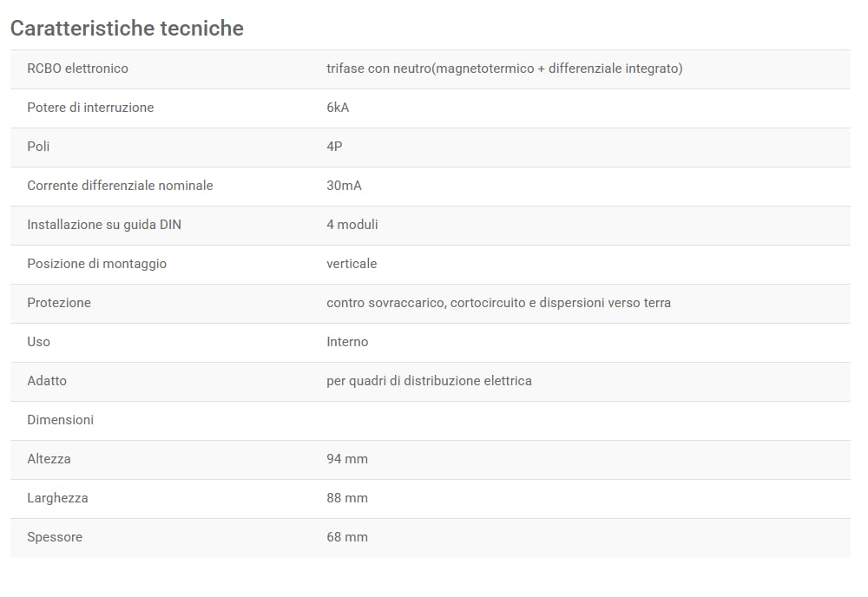Click the verticale value
The image size is (868, 597).
pyautogui.click(x=352, y=264)
